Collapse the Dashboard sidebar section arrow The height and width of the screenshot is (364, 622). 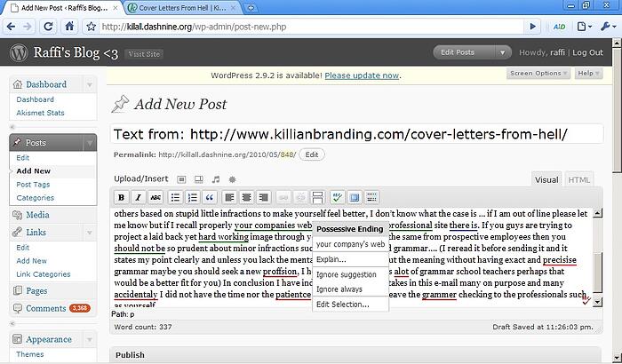[x=90, y=84]
